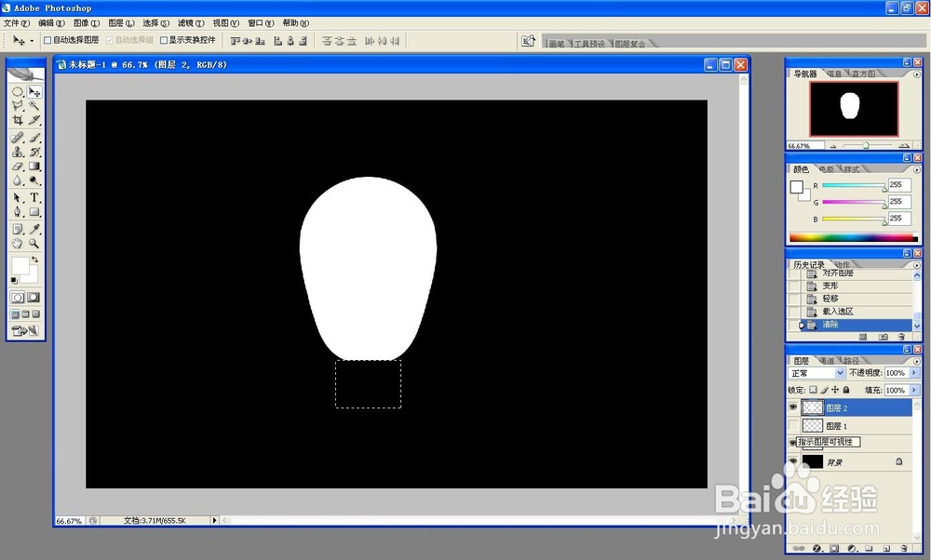Toggle lock position icon
The width and height of the screenshot is (931, 560).
click(835, 390)
